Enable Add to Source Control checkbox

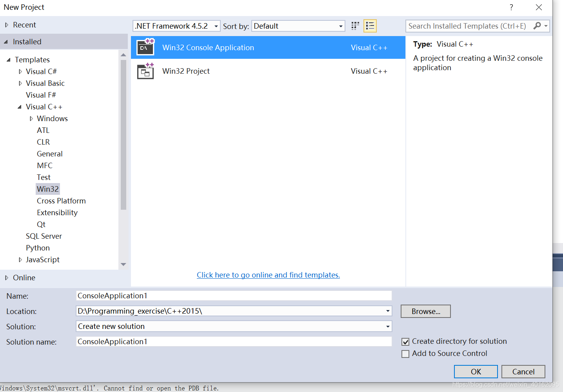tap(405, 354)
